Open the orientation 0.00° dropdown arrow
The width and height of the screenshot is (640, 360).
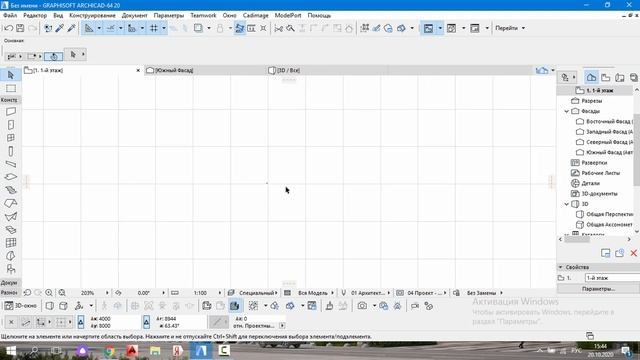[163, 293]
